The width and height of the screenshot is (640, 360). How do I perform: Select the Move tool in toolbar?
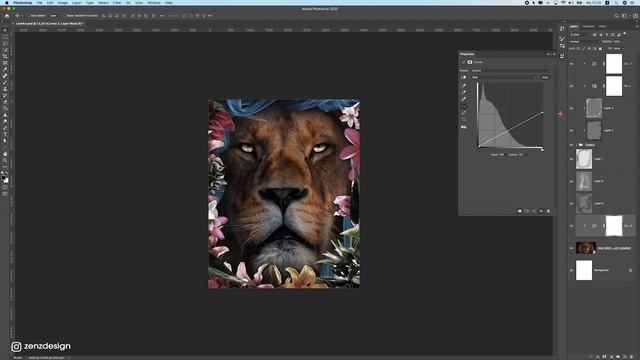pos(5,30)
